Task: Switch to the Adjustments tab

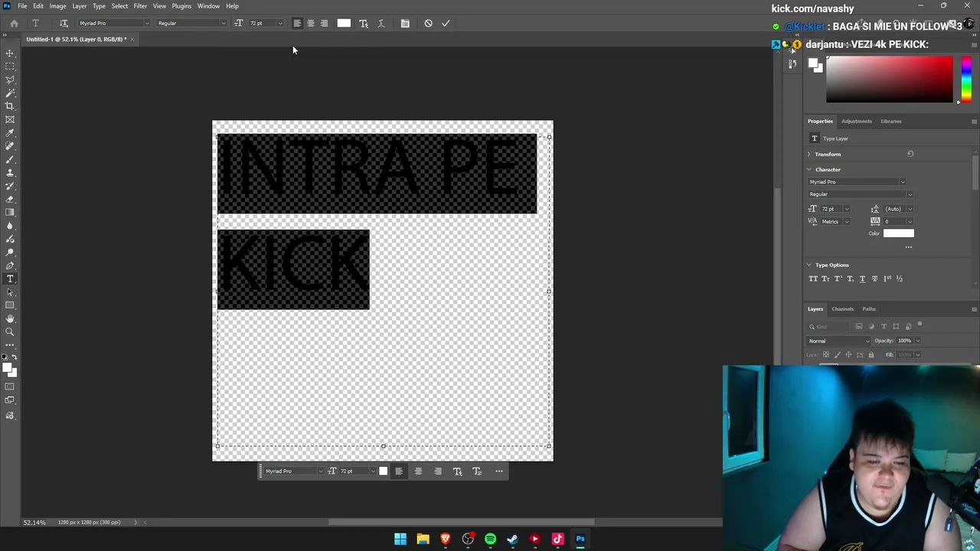Action: [x=856, y=121]
